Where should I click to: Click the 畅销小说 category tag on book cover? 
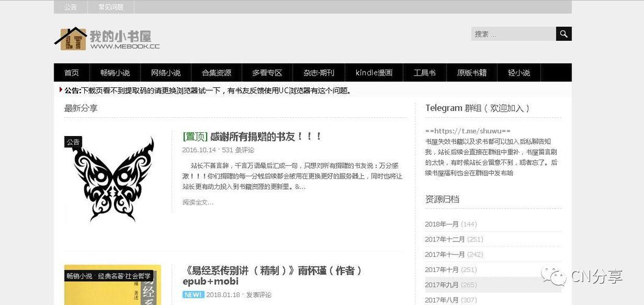click(79, 276)
